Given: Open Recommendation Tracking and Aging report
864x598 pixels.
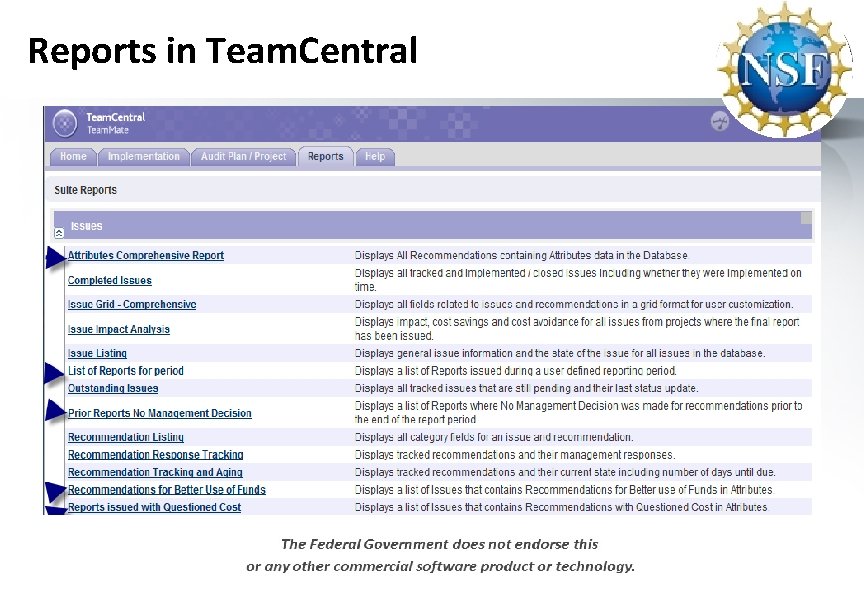Looking at the screenshot, I should tap(155, 472).
